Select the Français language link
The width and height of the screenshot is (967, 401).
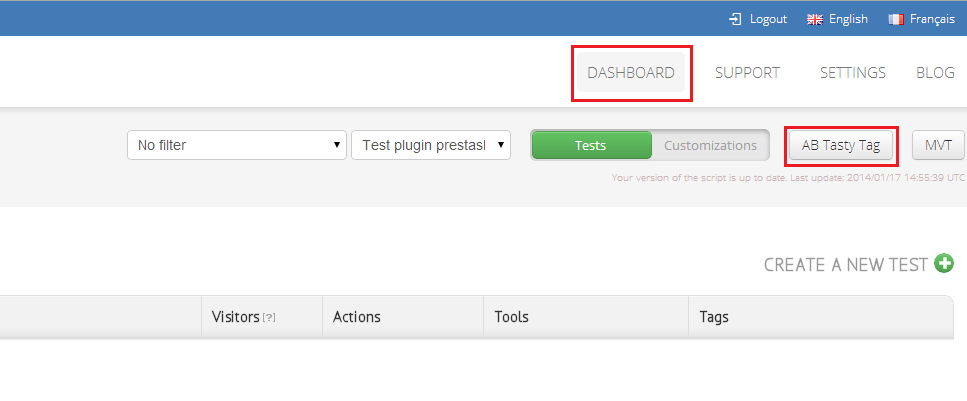(x=932, y=19)
